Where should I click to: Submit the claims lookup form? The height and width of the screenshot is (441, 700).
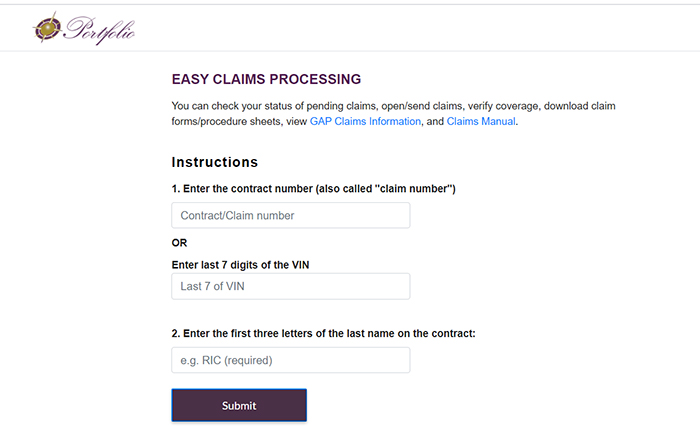coord(239,405)
